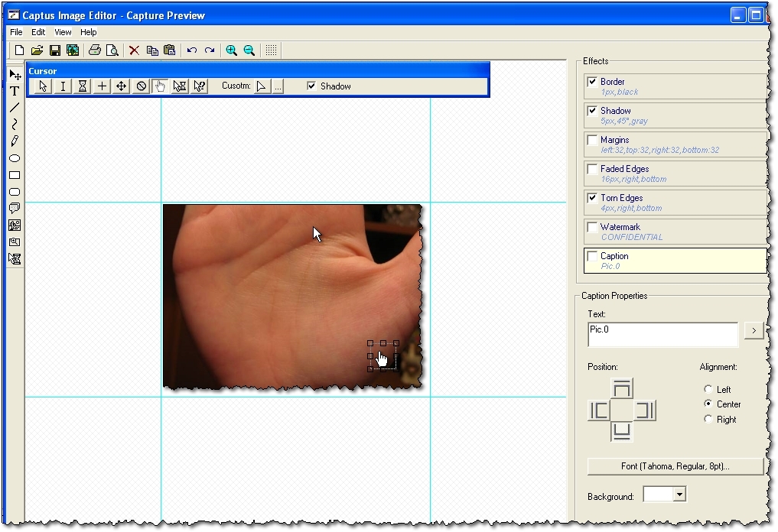The image size is (778, 532).
Task: Enable the Margins effect checkbox
Action: coord(592,140)
